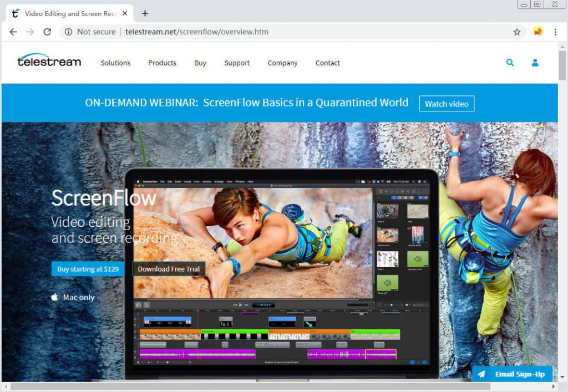Open the Company menu
This screenshot has height=392, width=568.
tap(282, 63)
